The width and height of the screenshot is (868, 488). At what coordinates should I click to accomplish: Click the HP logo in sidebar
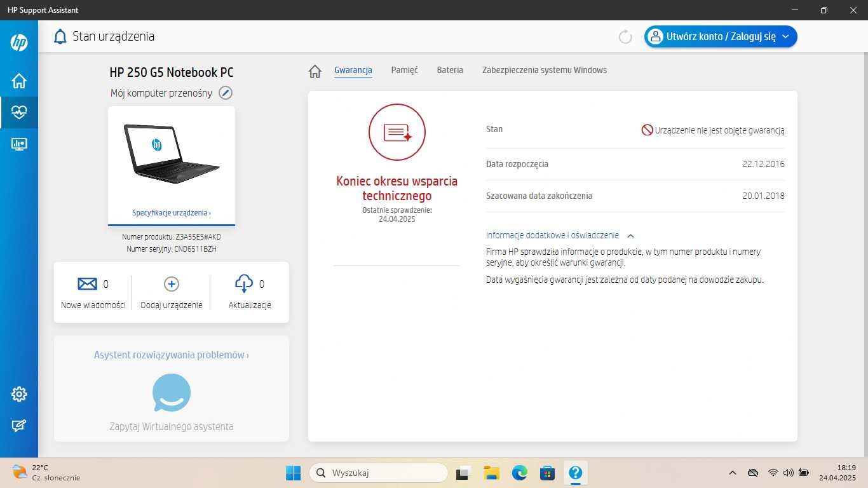19,43
